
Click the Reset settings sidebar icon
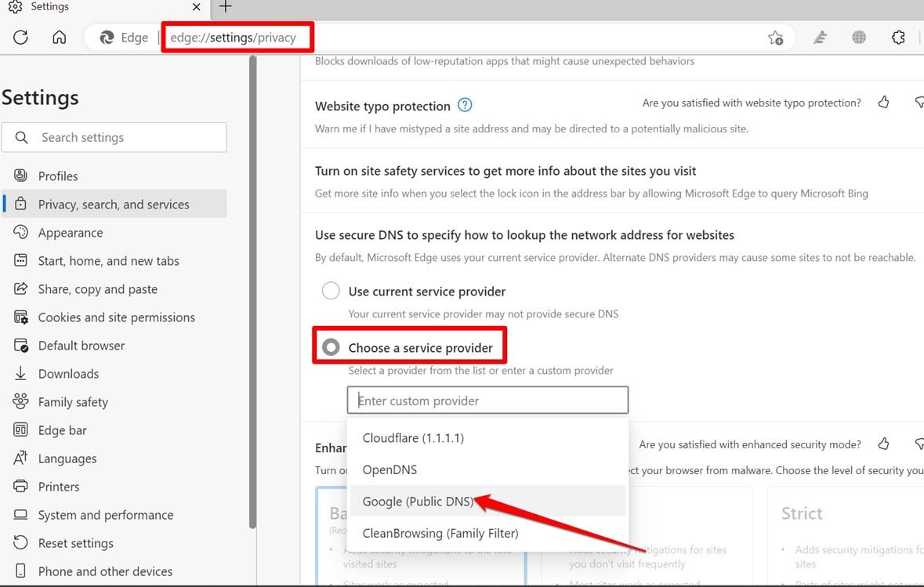20,542
